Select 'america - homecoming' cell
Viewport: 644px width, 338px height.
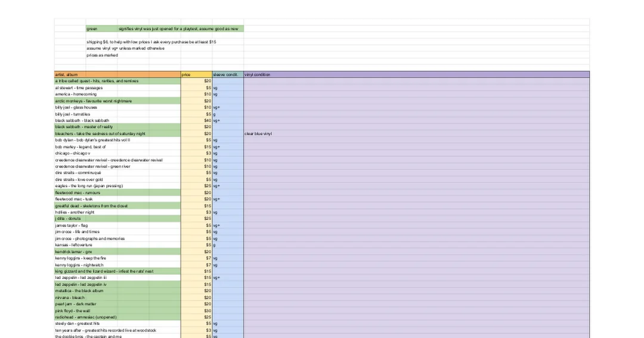click(x=117, y=94)
